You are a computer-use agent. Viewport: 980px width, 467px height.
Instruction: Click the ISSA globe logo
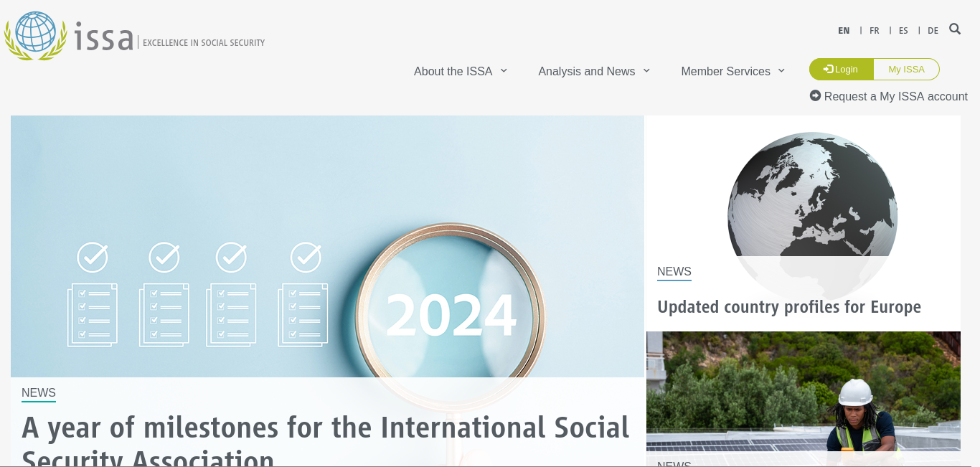point(35,36)
